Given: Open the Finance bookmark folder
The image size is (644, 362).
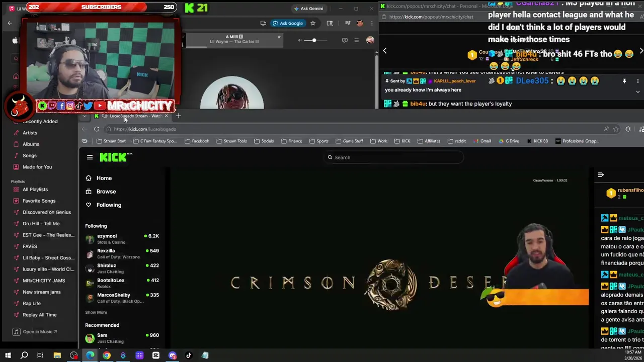Looking at the screenshot, I should [x=291, y=141].
